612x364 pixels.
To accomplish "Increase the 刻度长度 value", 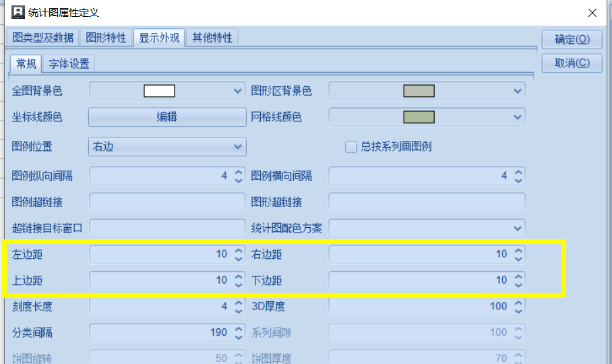I will point(239,303).
